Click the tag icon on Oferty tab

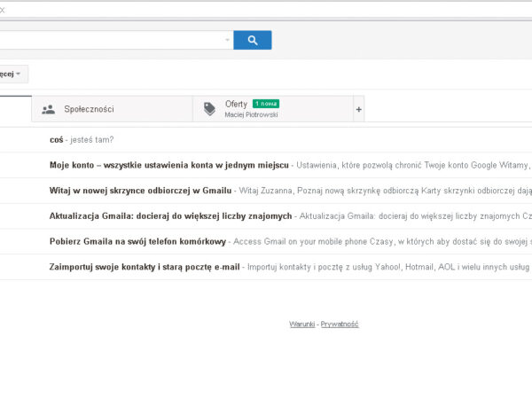(209, 109)
